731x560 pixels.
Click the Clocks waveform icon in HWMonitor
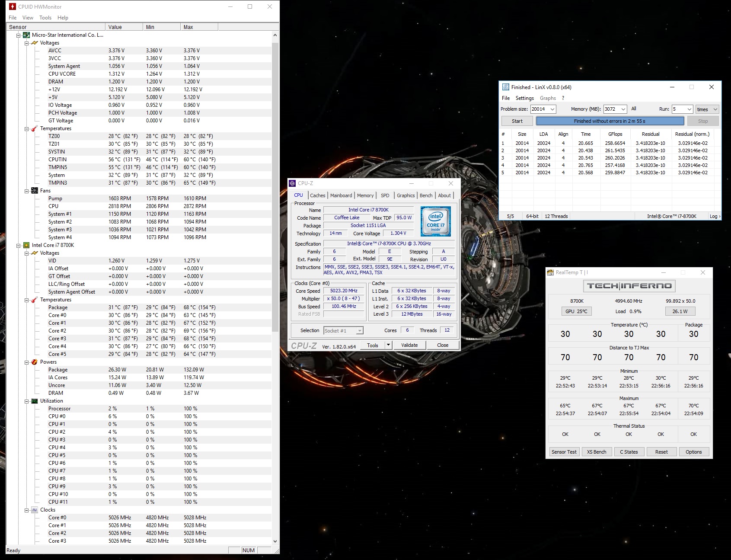tap(35, 510)
